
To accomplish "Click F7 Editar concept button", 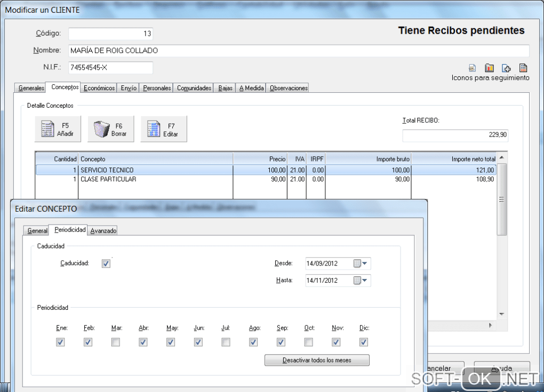I will tap(164, 129).
